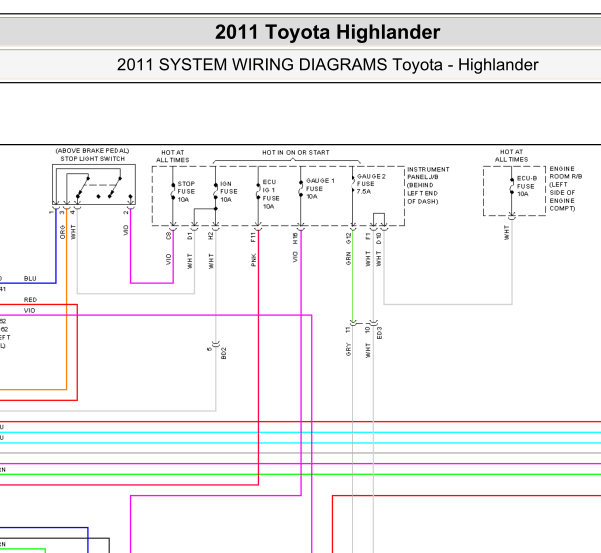Screen dimensions: 601x553
Task: Click the "BLU" wire color label
Action: [30, 279]
